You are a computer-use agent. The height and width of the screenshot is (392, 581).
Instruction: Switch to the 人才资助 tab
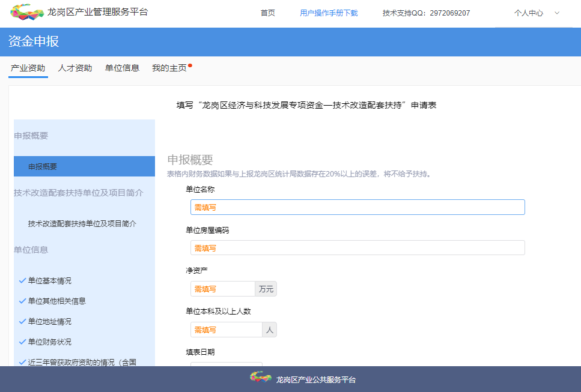pos(75,68)
